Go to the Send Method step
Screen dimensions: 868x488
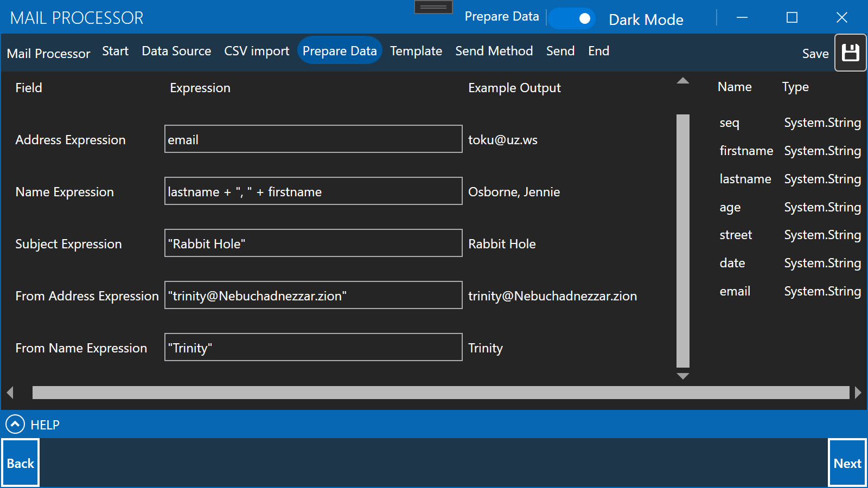pyautogui.click(x=494, y=50)
